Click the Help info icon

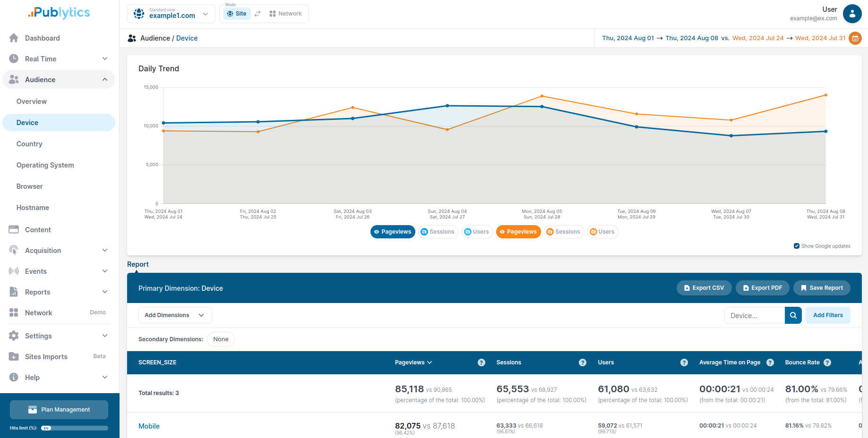tap(14, 378)
